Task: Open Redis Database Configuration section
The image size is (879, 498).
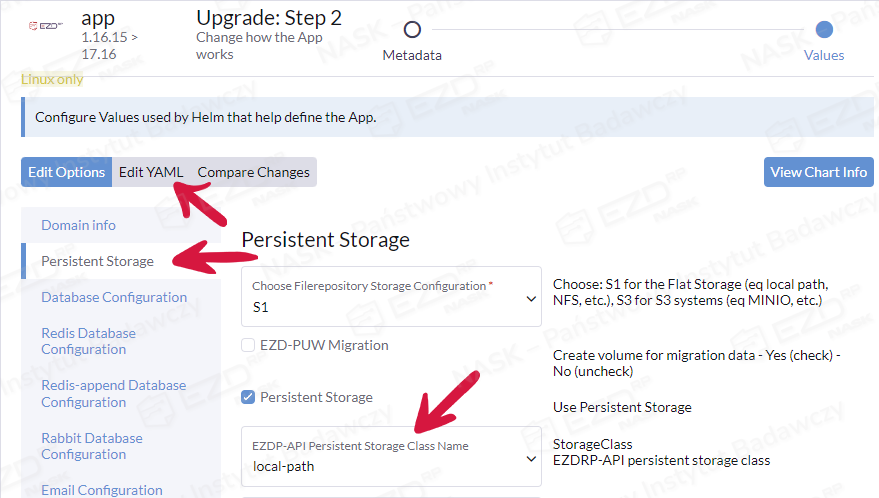Action: (88, 341)
